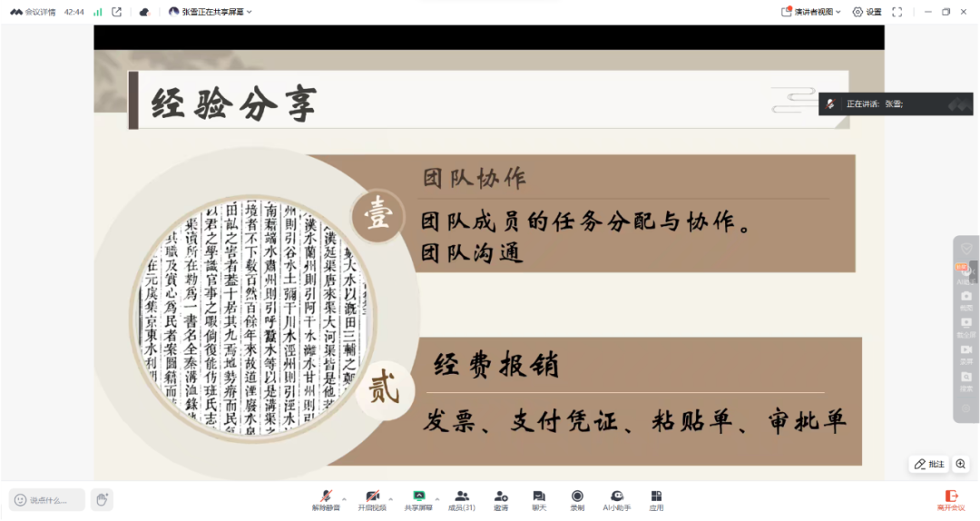980x521 pixels.
Task: Open the 成员(31) members list
Action: (x=462, y=500)
